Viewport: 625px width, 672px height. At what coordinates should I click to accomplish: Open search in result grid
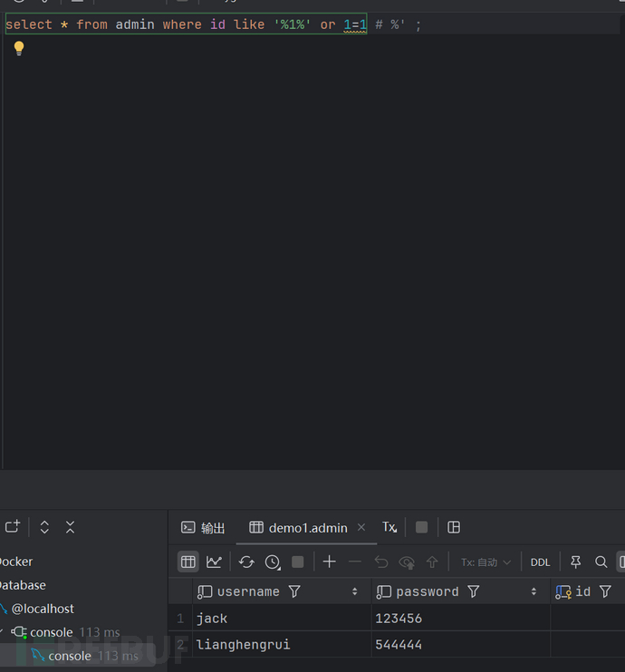click(601, 562)
